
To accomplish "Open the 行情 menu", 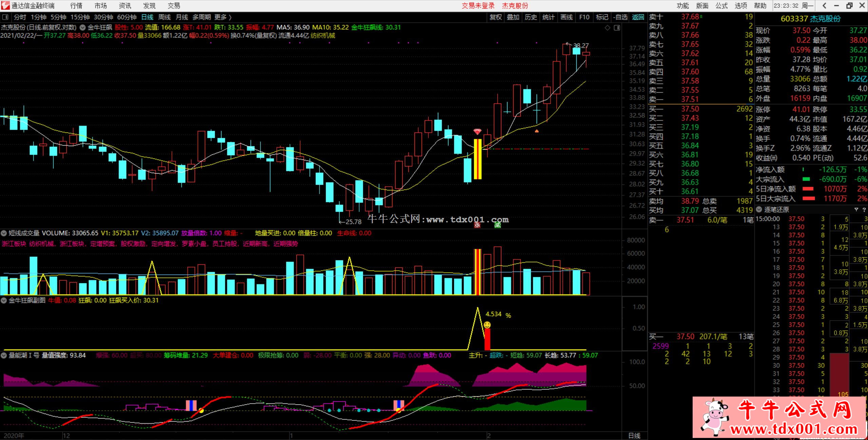I will pyautogui.click(x=76, y=5).
